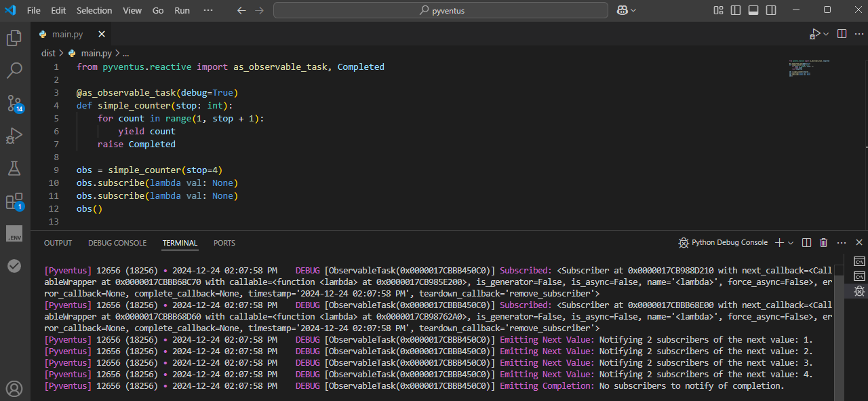This screenshot has width=868, height=401.
Task: Focus the pyventus search box
Action: click(x=439, y=10)
